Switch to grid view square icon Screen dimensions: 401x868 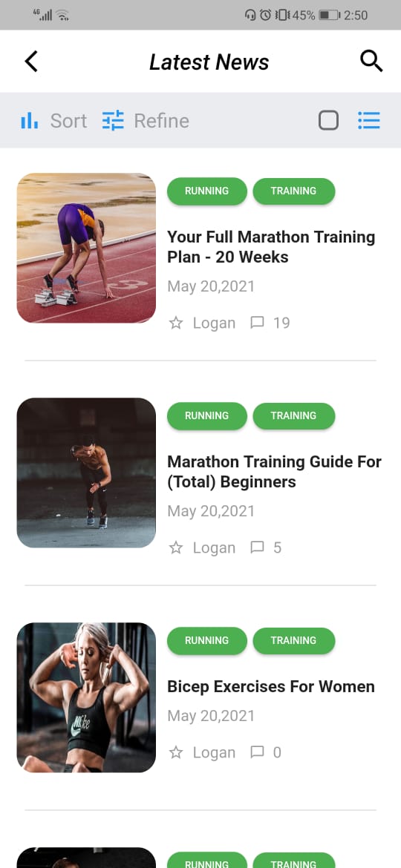click(328, 120)
